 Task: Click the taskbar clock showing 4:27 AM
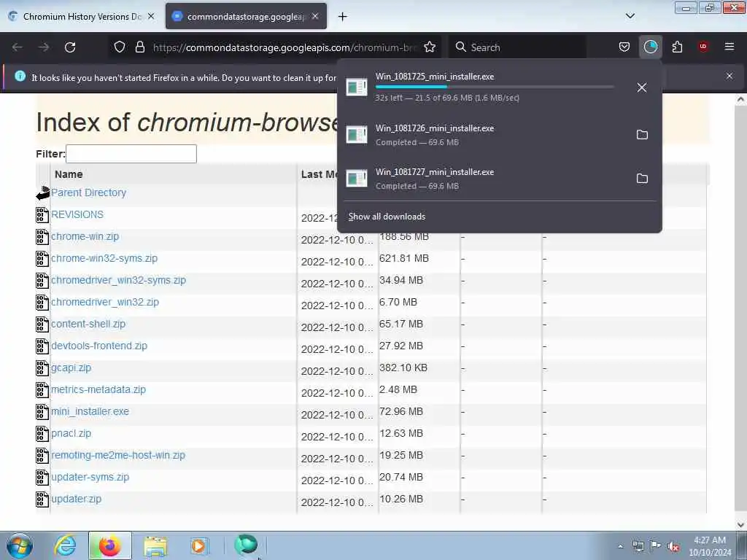pyautogui.click(x=710, y=546)
